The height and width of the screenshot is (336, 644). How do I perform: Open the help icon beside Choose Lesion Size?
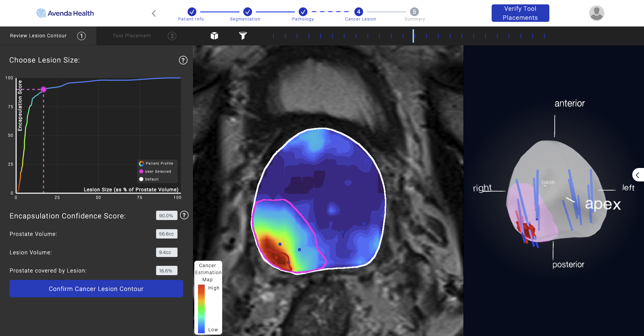coord(183,60)
